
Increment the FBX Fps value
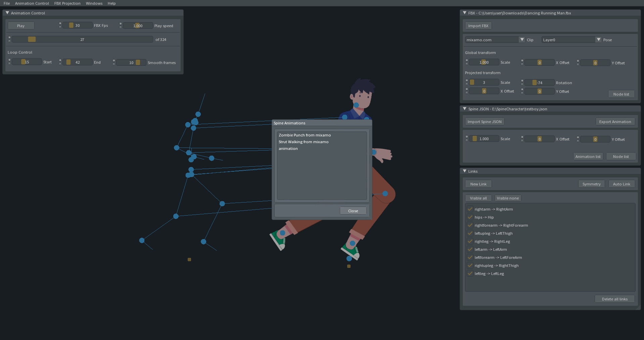point(60,23)
